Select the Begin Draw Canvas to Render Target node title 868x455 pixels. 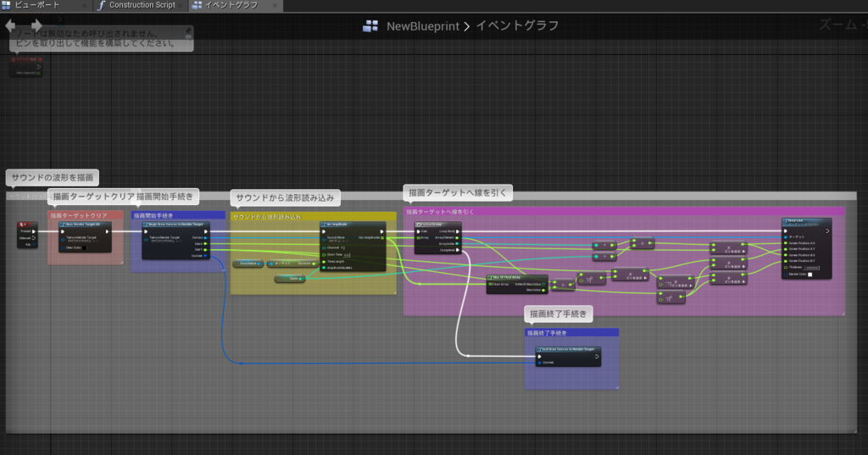[x=175, y=225]
